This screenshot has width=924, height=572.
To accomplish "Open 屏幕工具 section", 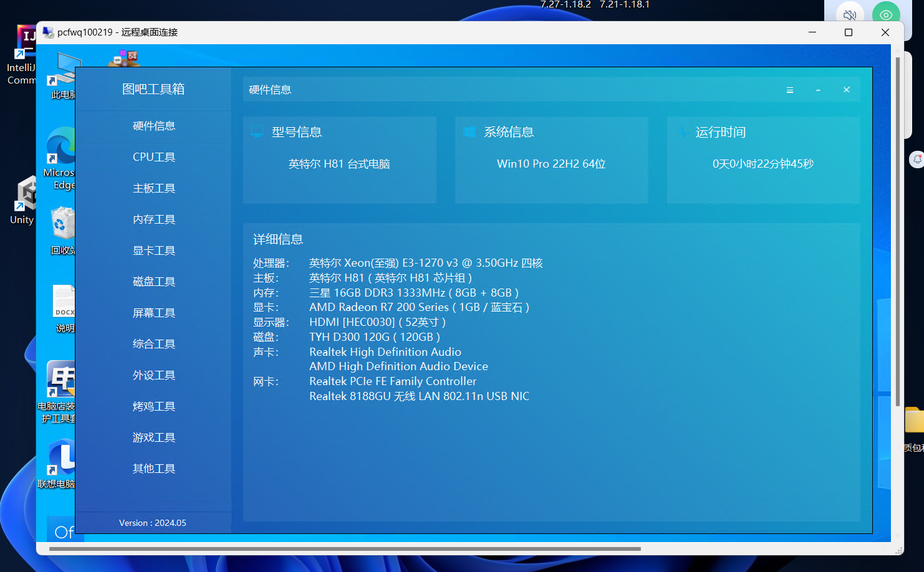I will click(153, 313).
